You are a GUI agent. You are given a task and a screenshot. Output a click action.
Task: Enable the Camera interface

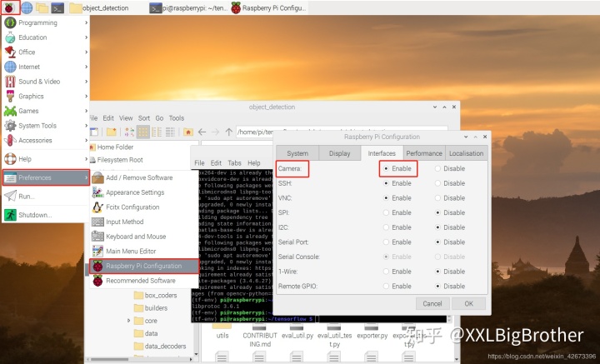point(386,168)
